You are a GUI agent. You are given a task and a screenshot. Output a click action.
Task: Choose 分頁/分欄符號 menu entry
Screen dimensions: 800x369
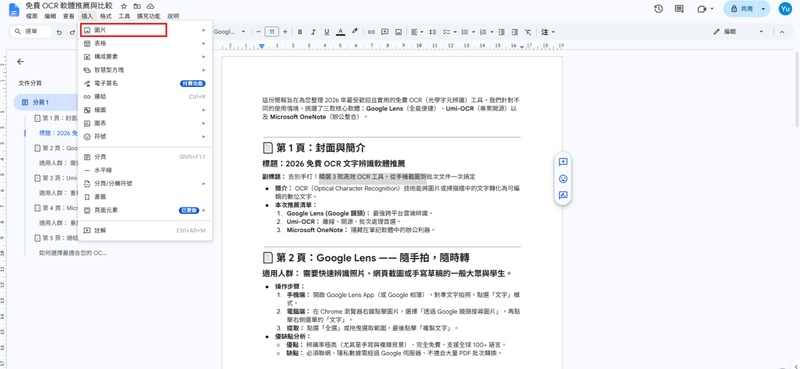click(x=145, y=183)
